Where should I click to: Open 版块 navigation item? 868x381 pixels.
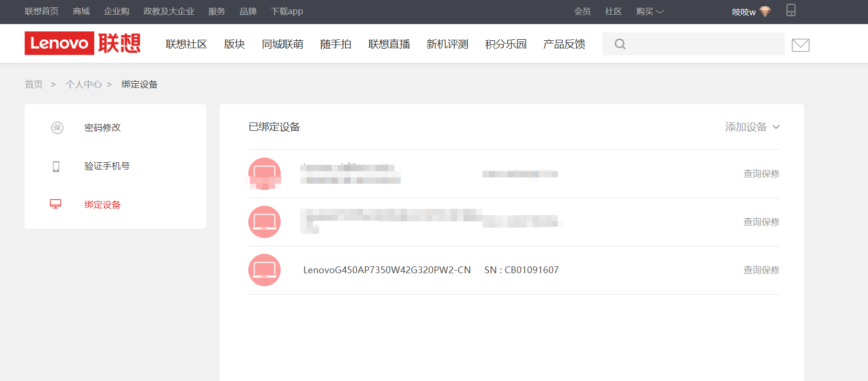[x=234, y=44]
